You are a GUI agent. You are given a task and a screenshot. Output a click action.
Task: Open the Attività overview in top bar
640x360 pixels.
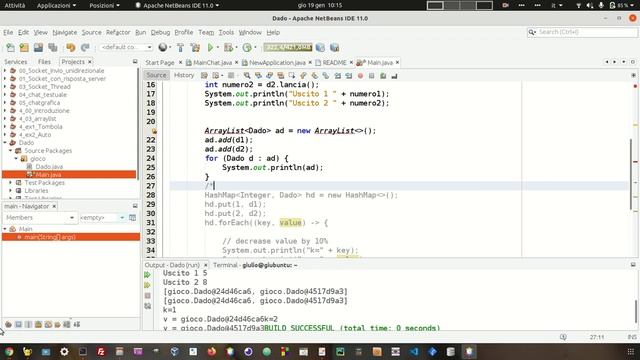pyautogui.click(x=15, y=5)
